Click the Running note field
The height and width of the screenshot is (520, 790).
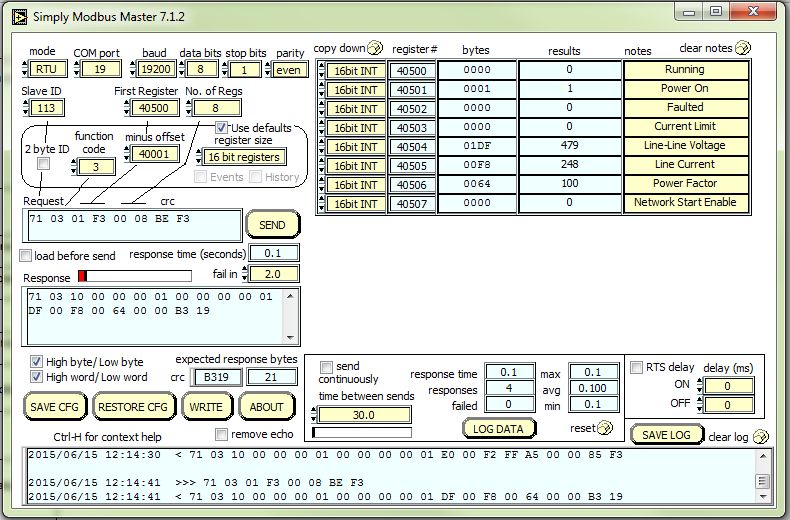coord(685,70)
